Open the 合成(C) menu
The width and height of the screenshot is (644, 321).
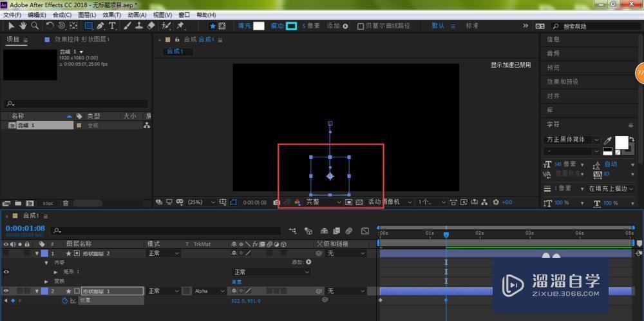click(62, 15)
